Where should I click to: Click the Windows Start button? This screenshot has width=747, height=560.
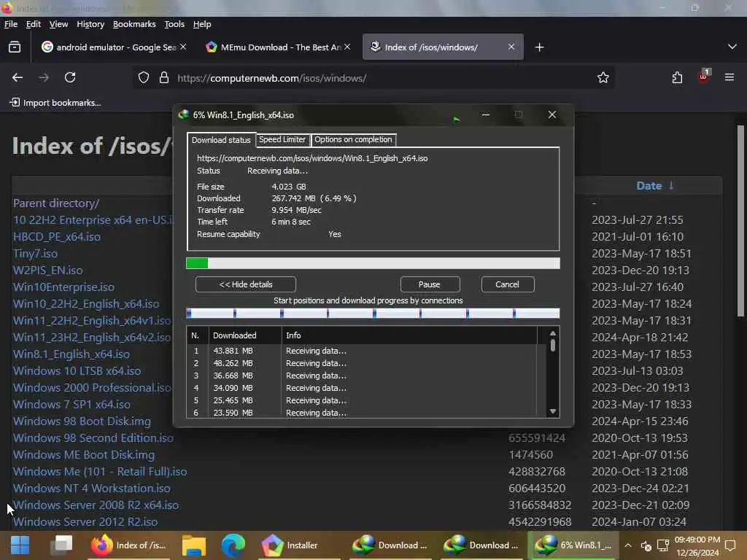click(x=20, y=545)
